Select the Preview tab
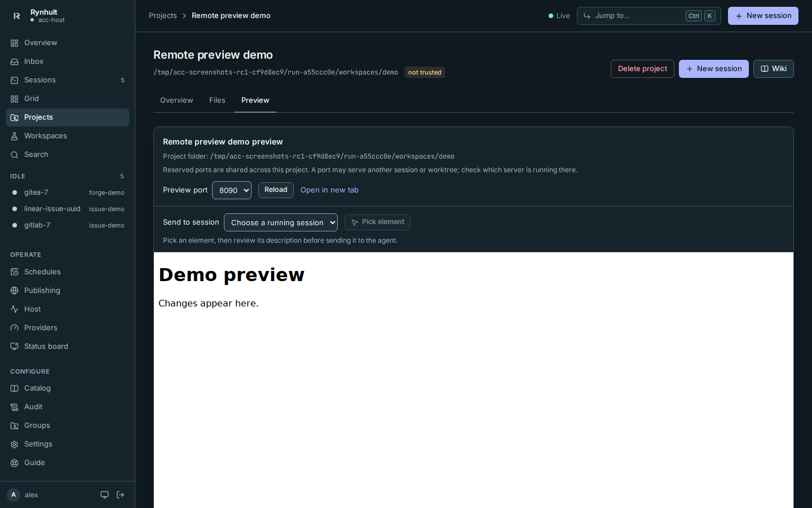This screenshot has width=812, height=508. click(x=255, y=100)
